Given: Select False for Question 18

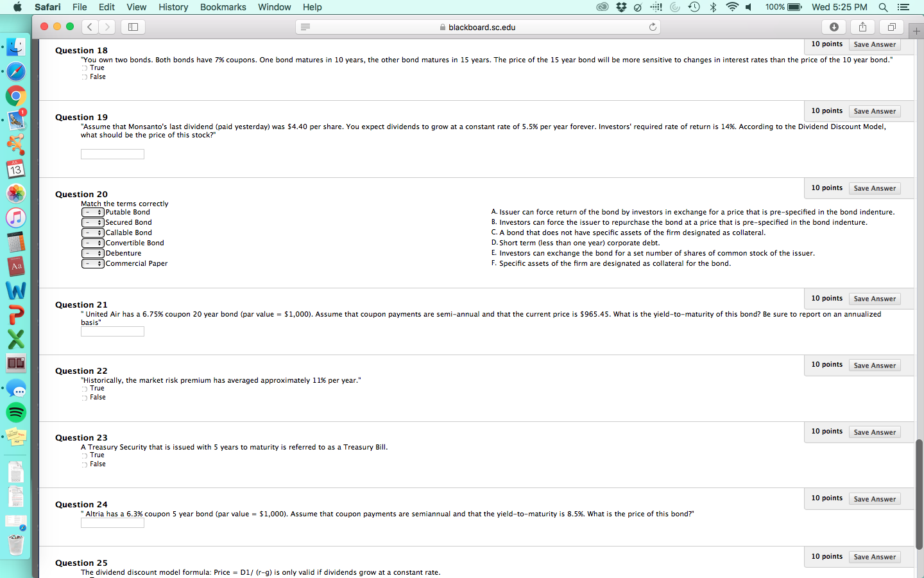Looking at the screenshot, I should [84, 77].
